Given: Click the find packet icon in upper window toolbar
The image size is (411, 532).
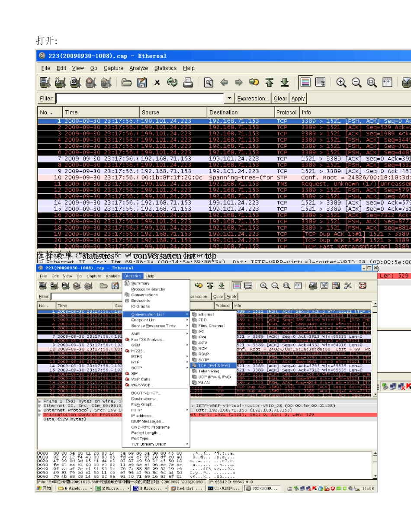Looking at the screenshot, I should pos(209,83).
